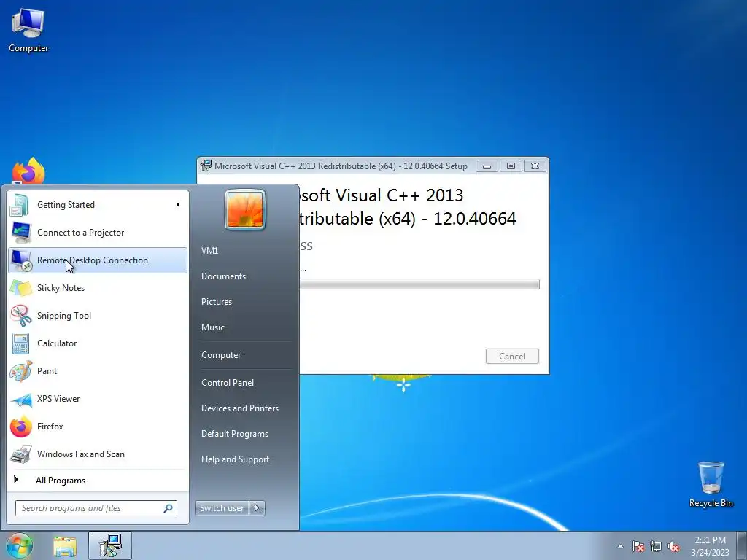Open Control Panel from Start menu
The height and width of the screenshot is (560, 747).
[228, 383]
